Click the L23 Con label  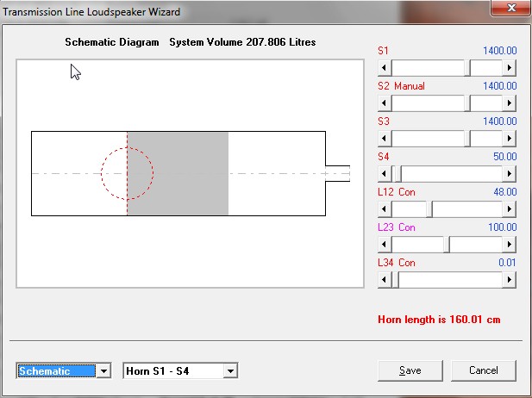click(397, 227)
